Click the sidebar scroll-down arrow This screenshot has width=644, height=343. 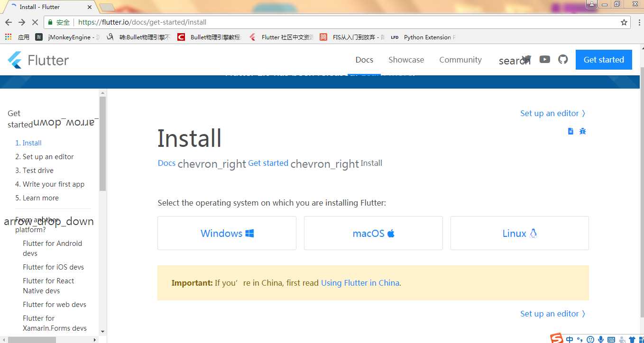(x=102, y=332)
